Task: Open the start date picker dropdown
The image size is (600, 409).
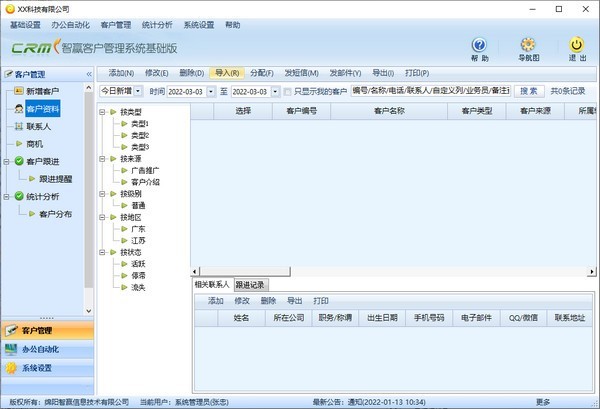Action: click(213, 91)
